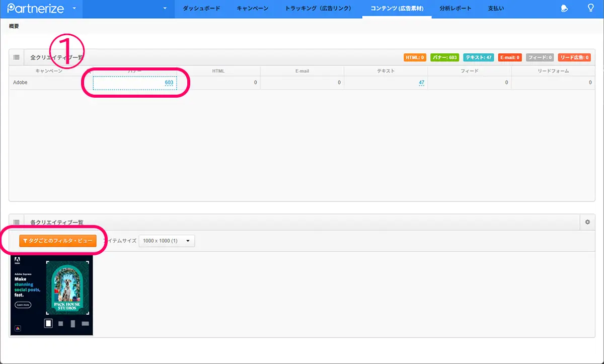604x364 pixels.
Task: Click the E-mail: 0 red badge
Action: pos(510,58)
